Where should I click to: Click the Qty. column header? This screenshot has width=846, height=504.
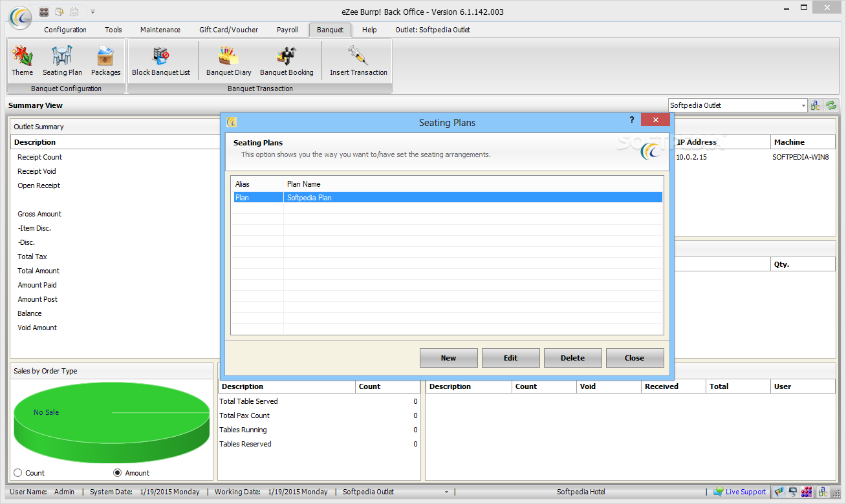[x=803, y=264]
